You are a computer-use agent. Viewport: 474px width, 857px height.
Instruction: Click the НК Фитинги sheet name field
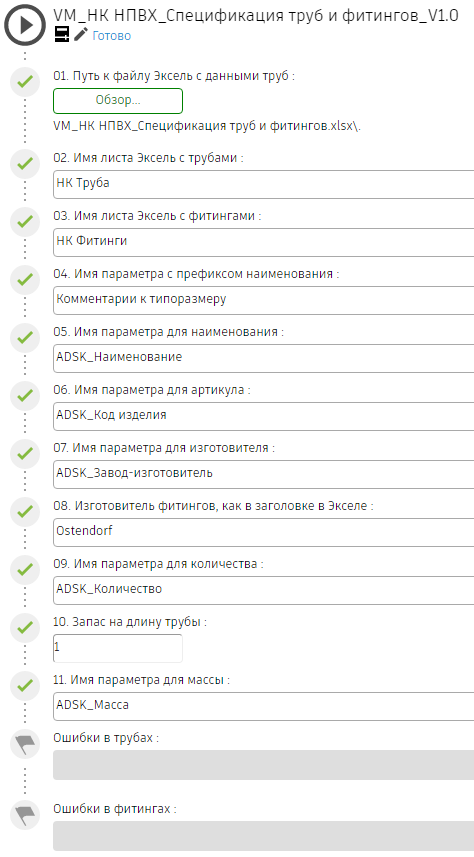tap(264, 242)
